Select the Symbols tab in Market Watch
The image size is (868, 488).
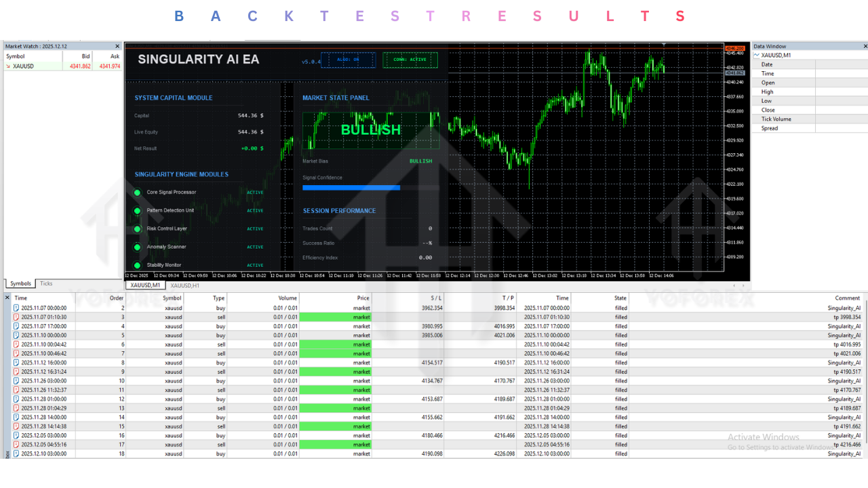20,284
